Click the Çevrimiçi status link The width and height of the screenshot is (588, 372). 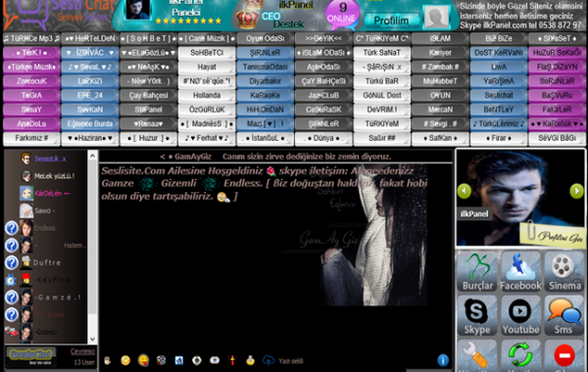pos(82,351)
